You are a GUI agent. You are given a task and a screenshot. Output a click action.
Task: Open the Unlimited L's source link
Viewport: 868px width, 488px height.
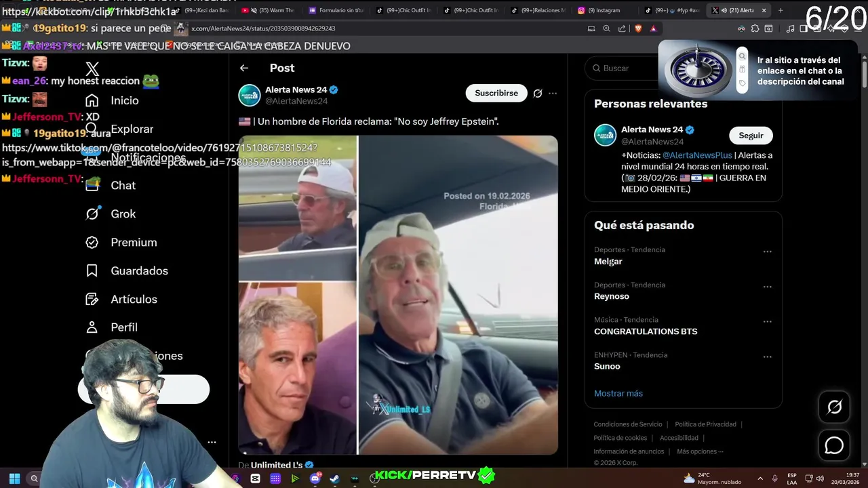click(277, 466)
